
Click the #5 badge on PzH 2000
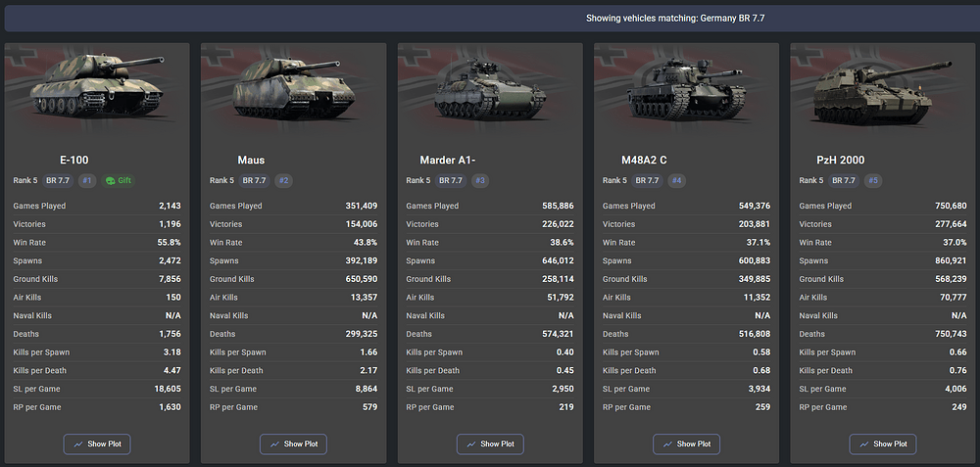pos(873,180)
